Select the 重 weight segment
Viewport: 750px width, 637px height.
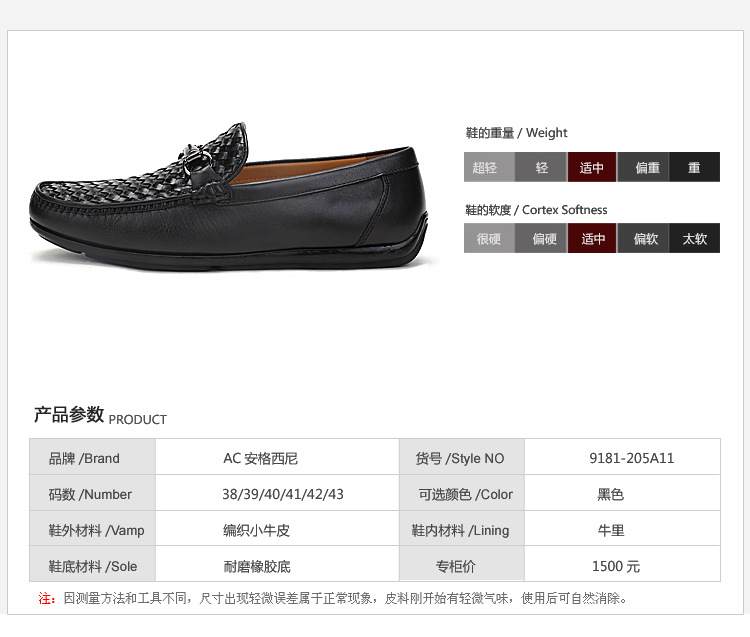pyautogui.click(x=694, y=167)
